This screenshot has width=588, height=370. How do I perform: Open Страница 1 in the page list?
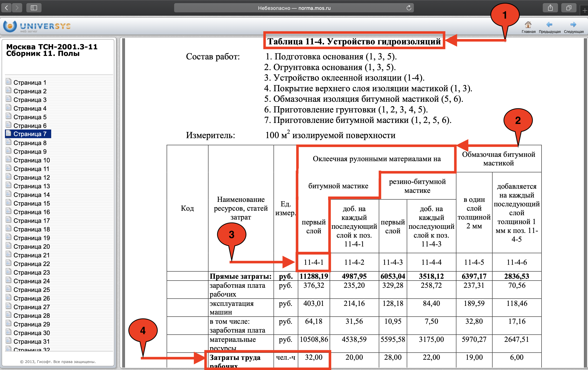[x=30, y=82]
